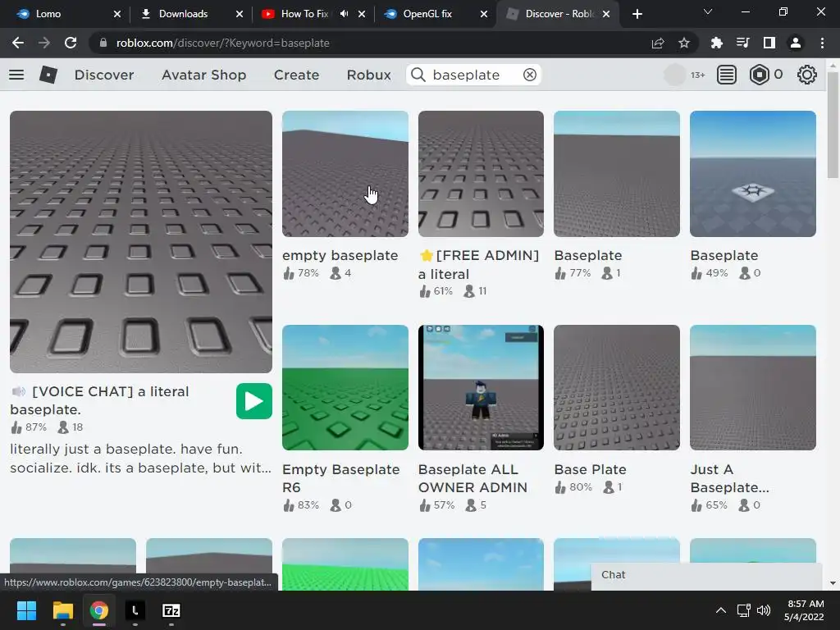The height and width of the screenshot is (630, 840).
Task: Open a new browser tab
Action: point(637,14)
